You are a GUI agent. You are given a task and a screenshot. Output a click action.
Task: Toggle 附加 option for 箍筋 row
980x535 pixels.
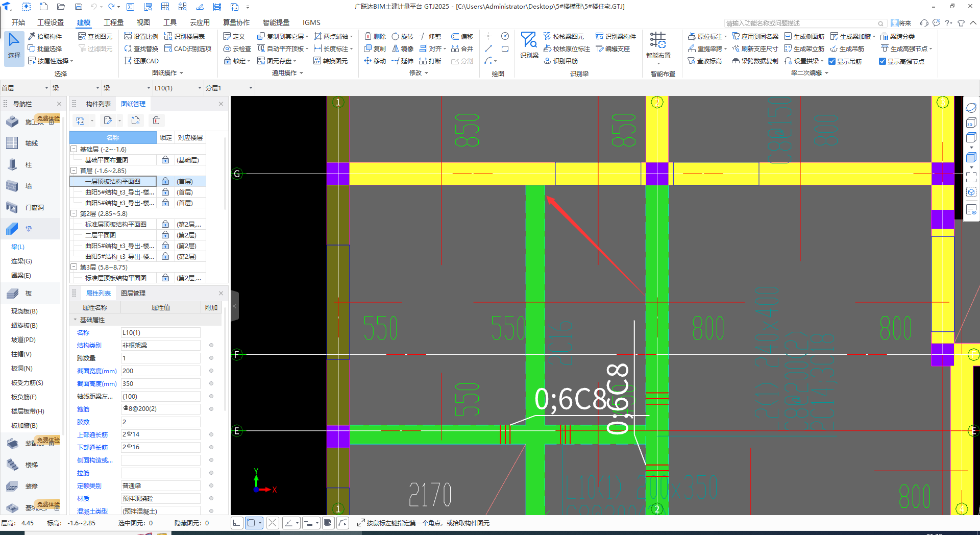(x=211, y=409)
